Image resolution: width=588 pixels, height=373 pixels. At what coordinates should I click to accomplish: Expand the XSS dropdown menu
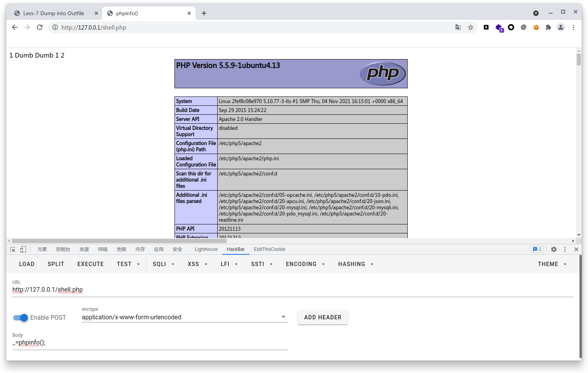197,264
